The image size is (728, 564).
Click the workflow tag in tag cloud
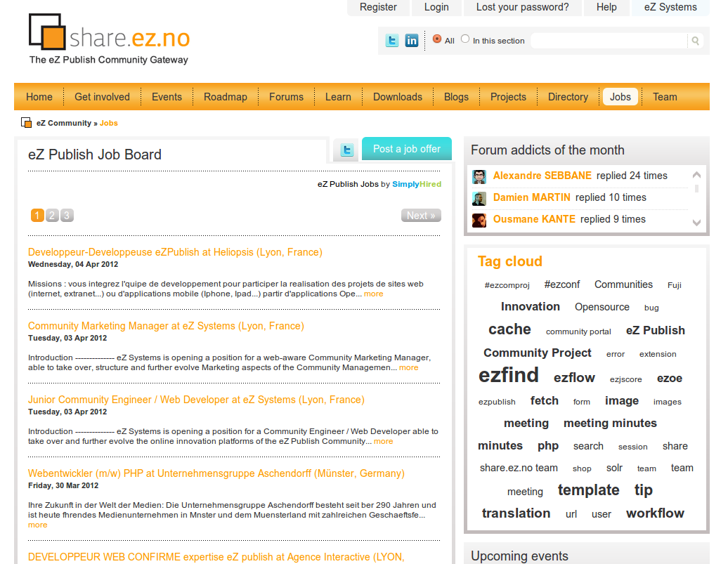655,513
